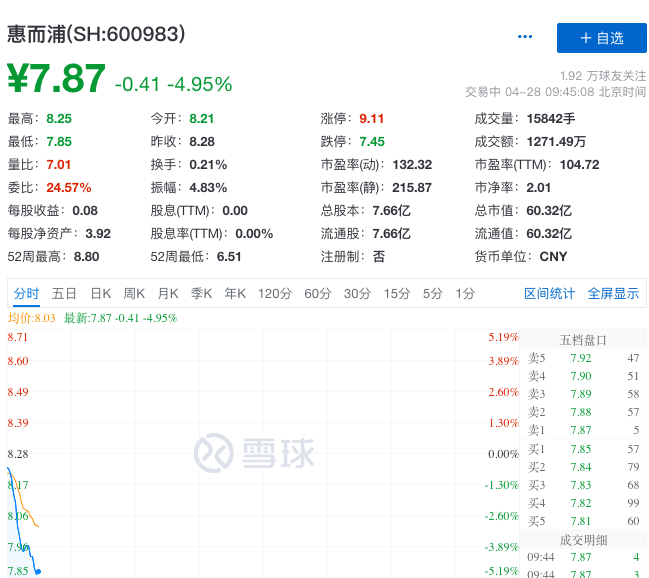Image resolution: width=649 pixels, height=578 pixels.
Task: Click the 每股收益 value 0.08
Action: point(85,211)
